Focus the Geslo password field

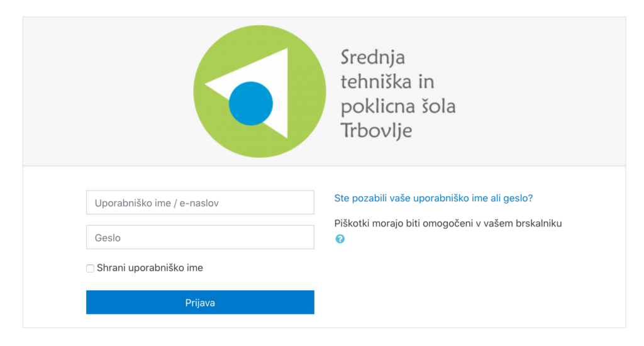click(x=200, y=237)
